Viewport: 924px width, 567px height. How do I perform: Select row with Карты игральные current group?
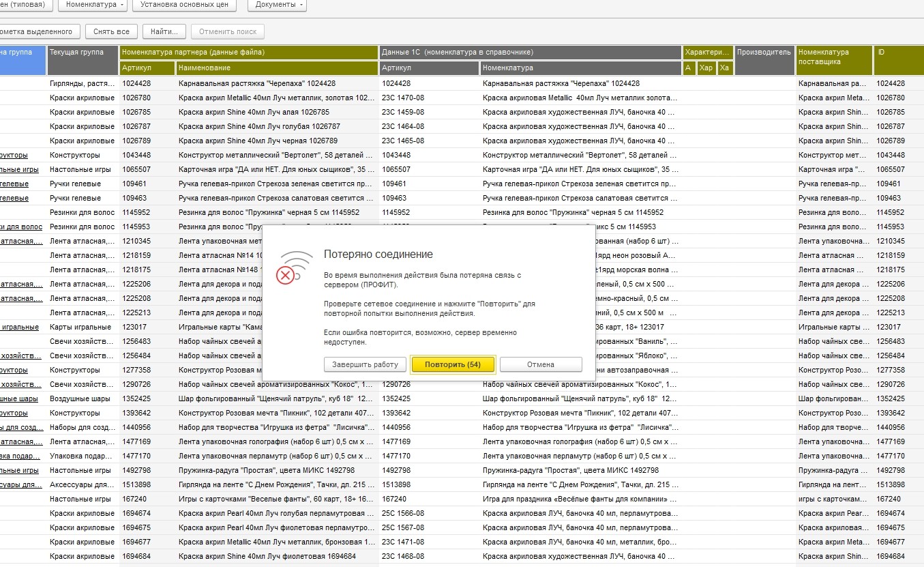82,328
